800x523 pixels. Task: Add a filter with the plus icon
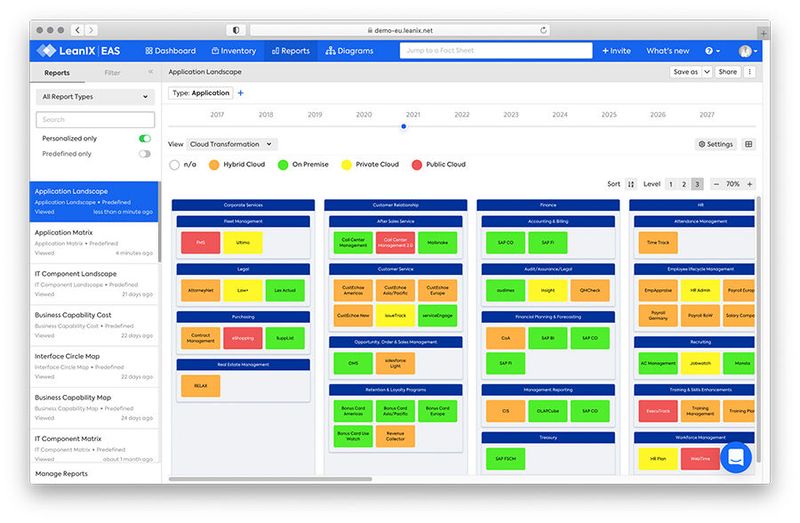241,93
